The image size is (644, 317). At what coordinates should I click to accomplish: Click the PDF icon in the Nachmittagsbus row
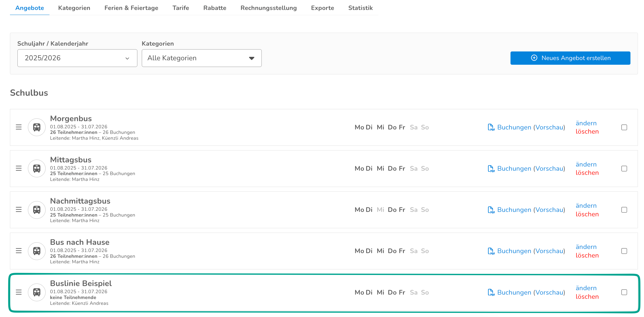491,210
